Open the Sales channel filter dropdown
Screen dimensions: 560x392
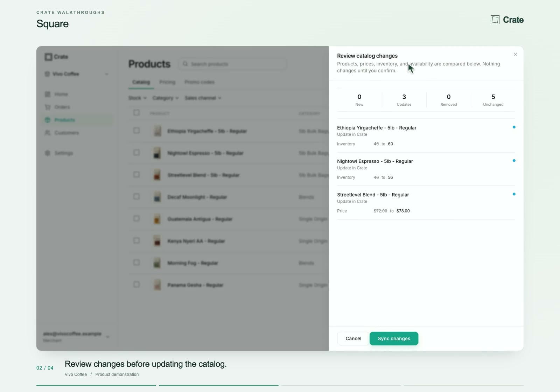[203, 98]
